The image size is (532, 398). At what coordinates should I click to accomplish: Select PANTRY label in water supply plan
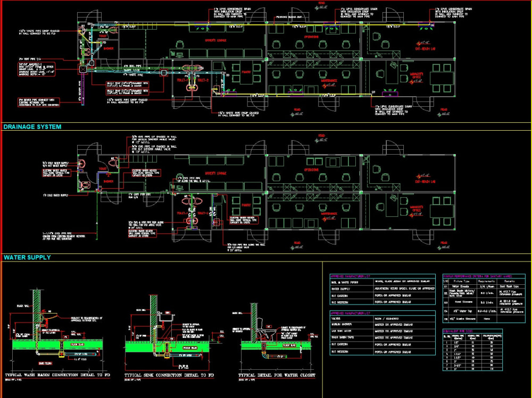(246, 205)
